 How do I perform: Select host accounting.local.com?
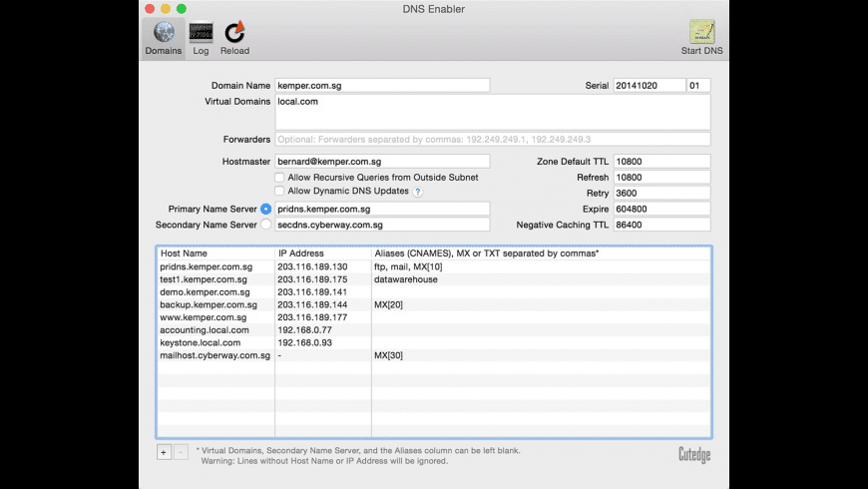[205, 330]
